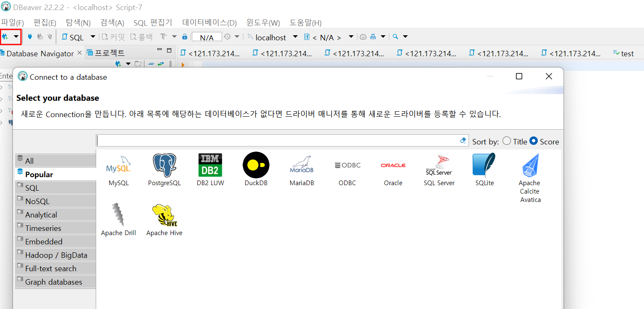Open the 윈도우(W) menu
Screen dimensions: 644x309
tap(263, 23)
